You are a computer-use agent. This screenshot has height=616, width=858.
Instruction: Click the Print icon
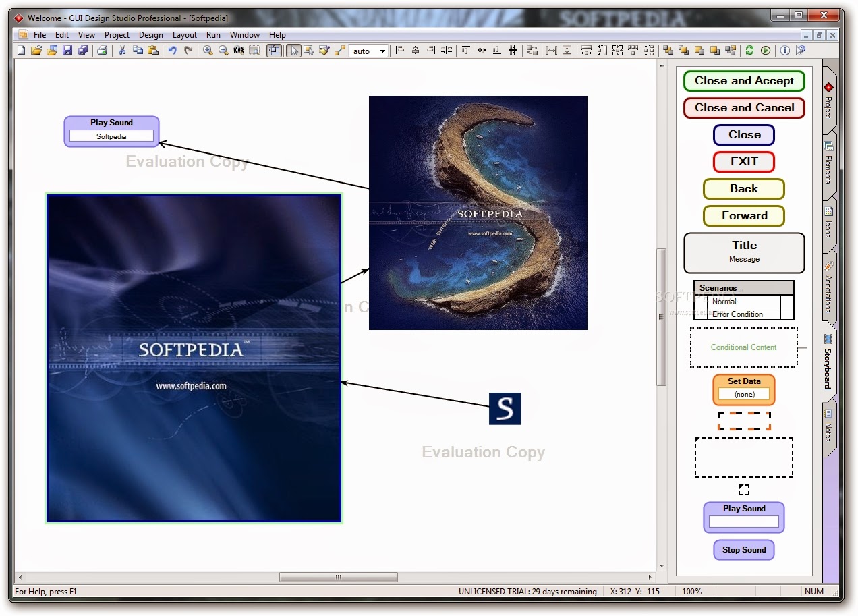tap(103, 50)
